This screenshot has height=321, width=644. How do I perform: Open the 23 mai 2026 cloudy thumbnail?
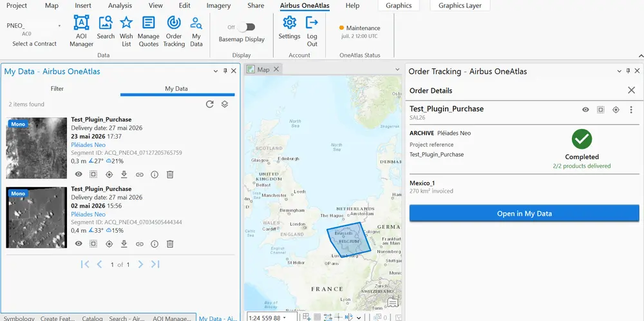coord(37,148)
